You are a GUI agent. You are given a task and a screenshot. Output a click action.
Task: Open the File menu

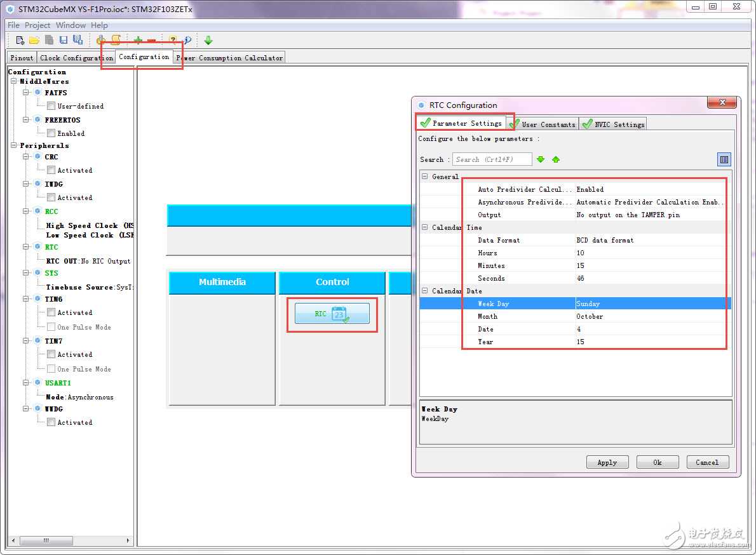13,25
